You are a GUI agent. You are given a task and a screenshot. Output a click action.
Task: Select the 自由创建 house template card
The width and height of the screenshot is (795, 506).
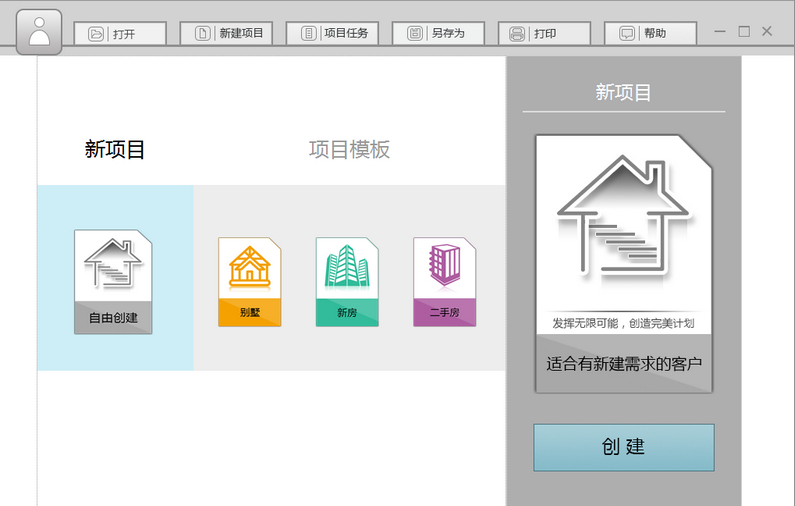pos(113,282)
